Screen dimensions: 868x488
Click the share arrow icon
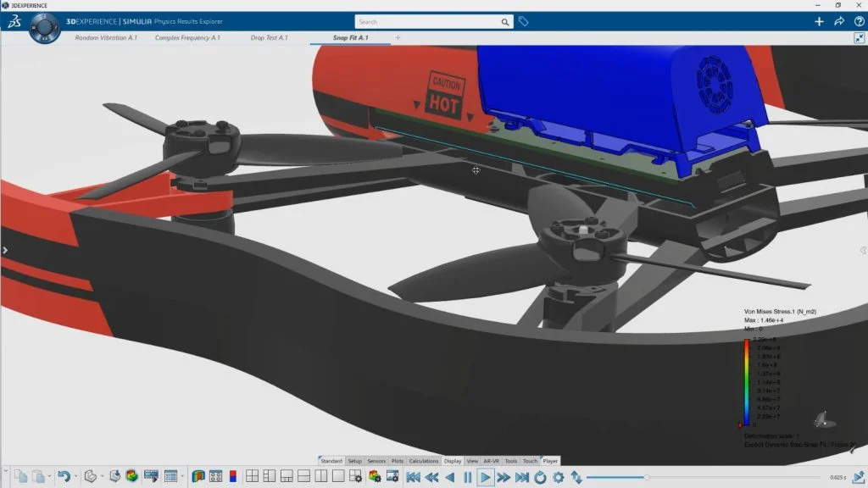point(839,22)
